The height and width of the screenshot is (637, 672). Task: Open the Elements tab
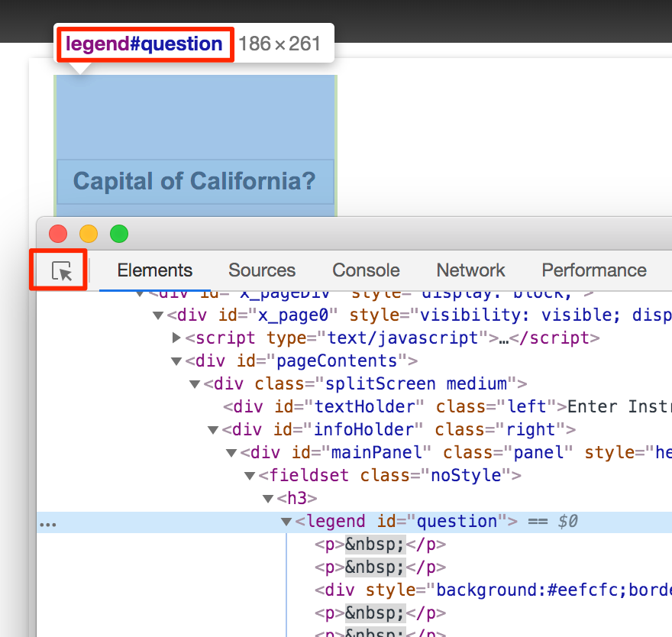point(155,270)
